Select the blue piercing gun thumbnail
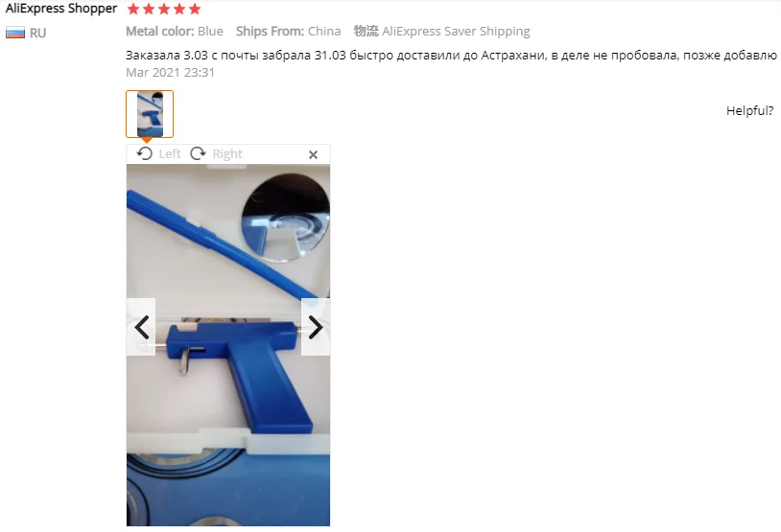The width and height of the screenshot is (781, 532). coord(150,114)
